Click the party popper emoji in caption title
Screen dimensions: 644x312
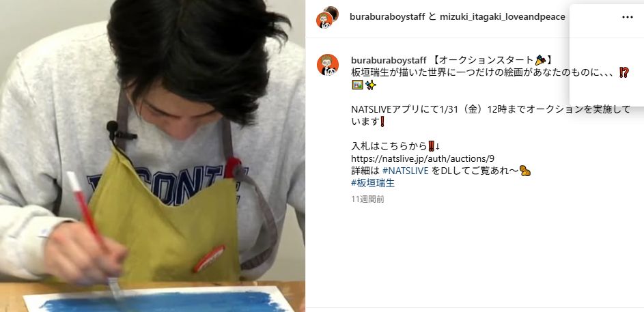tap(540, 60)
